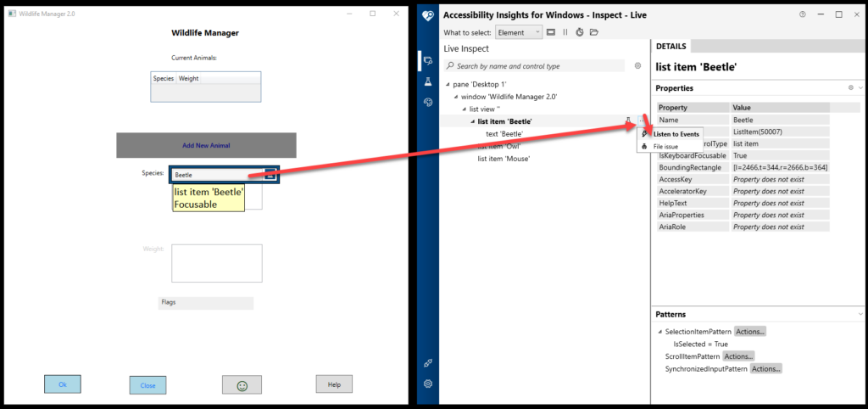Click the 'Current Animals:' label
Viewport: 868px width, 409px height.
coord(194,58)
